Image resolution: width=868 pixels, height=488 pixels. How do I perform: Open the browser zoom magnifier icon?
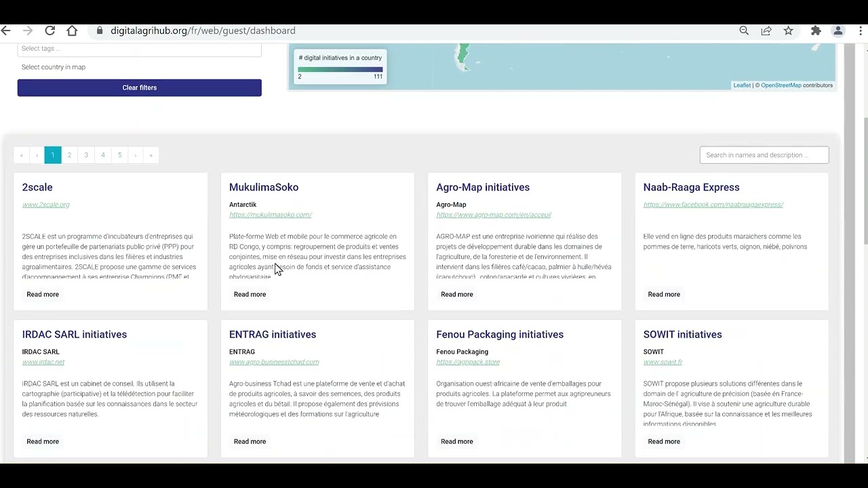tap(744, 30)
